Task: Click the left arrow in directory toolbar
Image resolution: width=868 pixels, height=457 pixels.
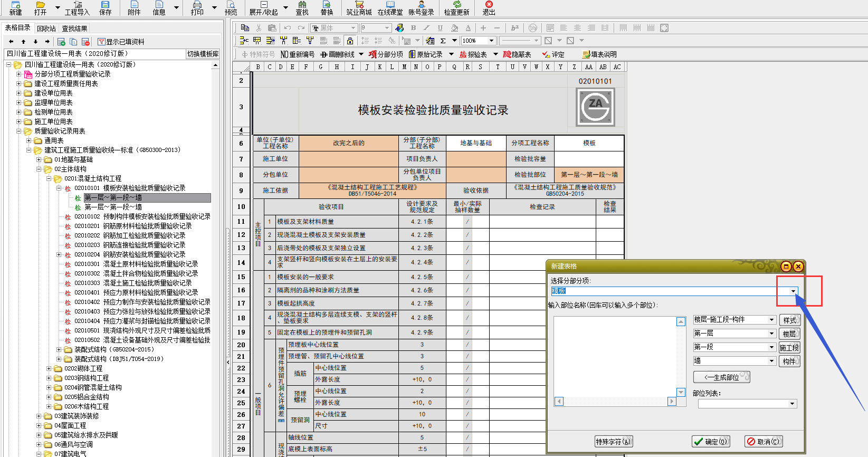Action: coord(11,42)
